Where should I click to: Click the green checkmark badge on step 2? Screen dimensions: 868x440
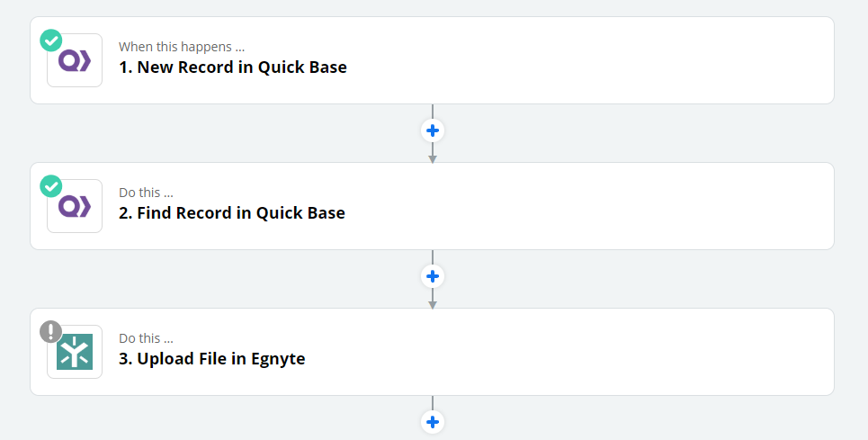51,186
